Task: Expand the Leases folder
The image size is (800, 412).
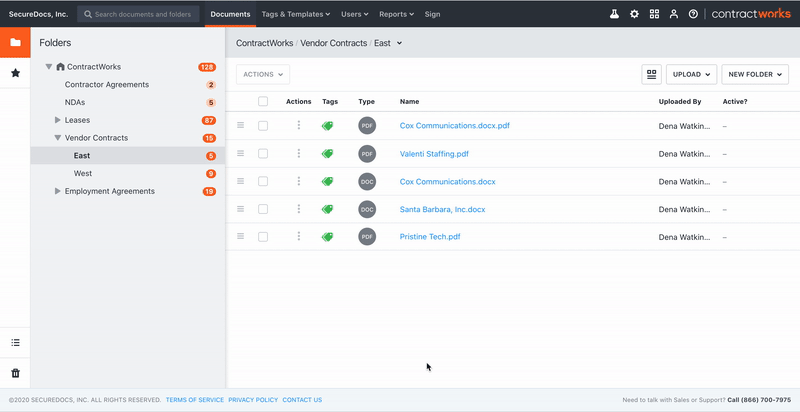Action: (58, 120)
